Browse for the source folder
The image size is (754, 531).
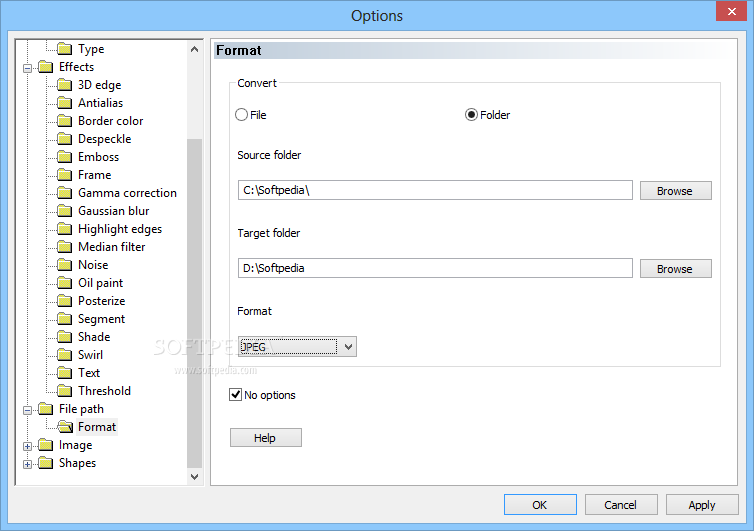(x=676, y=191)
